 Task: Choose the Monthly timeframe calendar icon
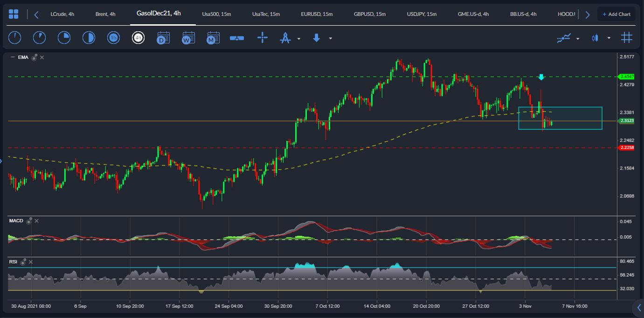[213, 38]
